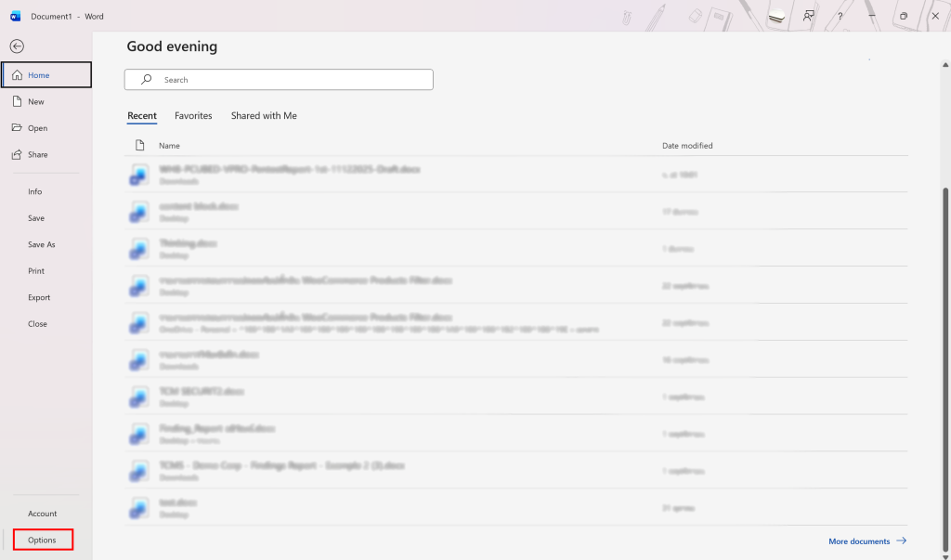Choose Save As from the sidebar
Image resolution: width=951 pixels, height=560 pixels.
[42, 244]
